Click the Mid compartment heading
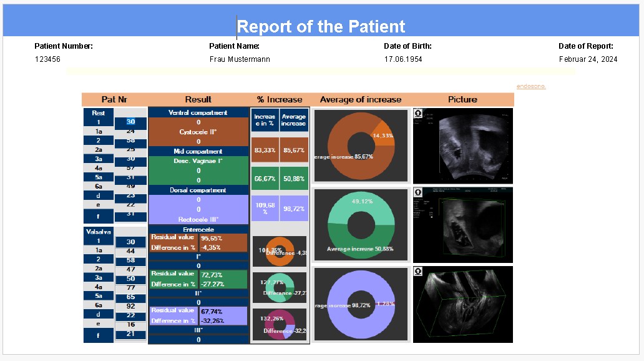Image resolution: width=644 pixels, height=361 pixels. [x=198, y=151]
